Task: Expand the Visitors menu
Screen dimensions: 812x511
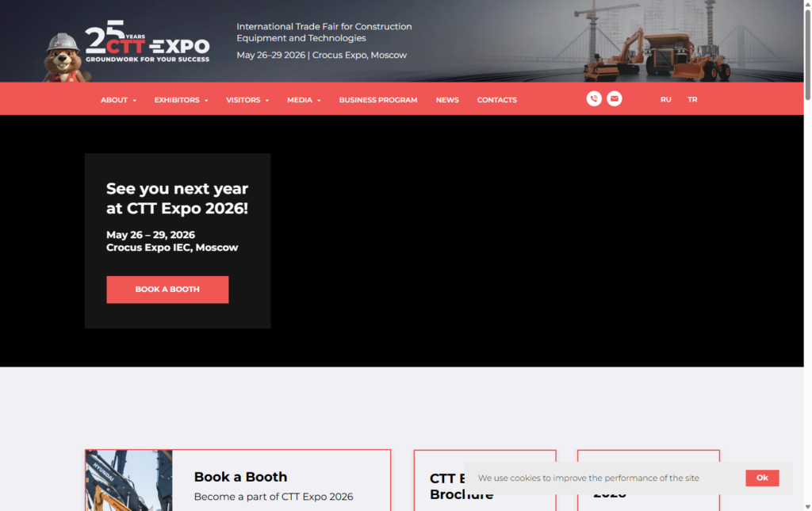Action: pos(247,100)
